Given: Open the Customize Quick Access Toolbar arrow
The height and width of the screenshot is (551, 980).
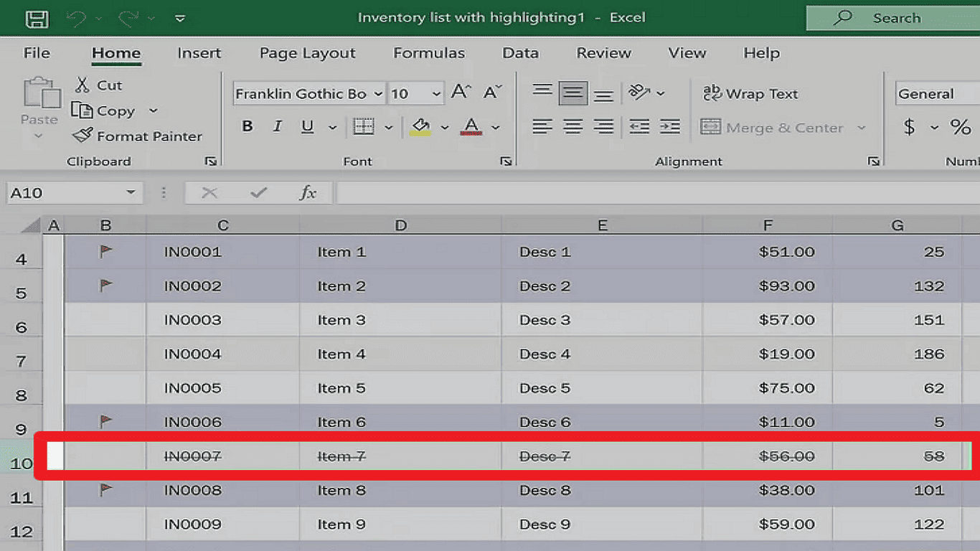Looking at the screenshot, I should click(180, 19).
